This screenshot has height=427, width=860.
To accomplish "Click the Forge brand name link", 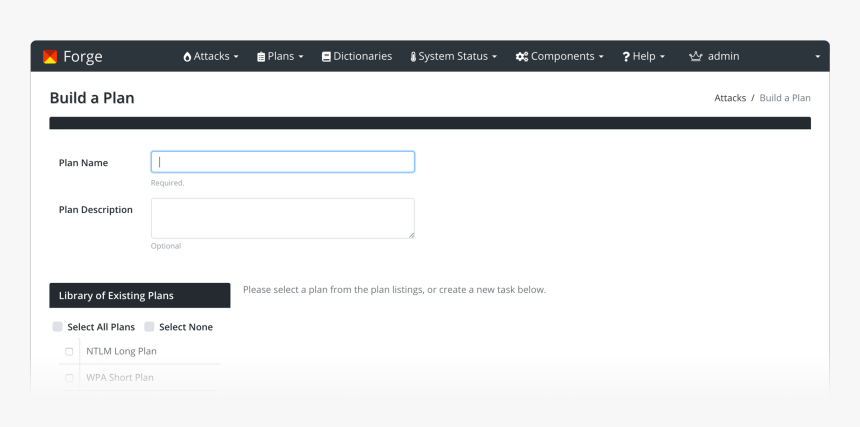I will [83, 56].
